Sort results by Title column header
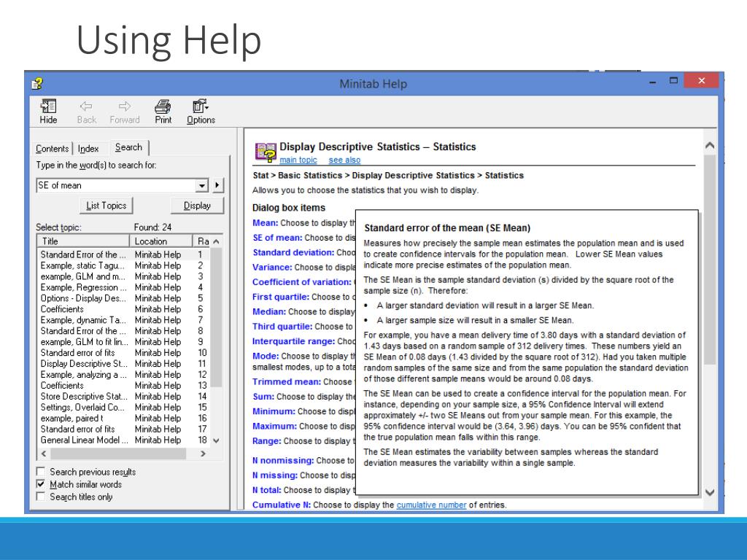 pos(83,241)
